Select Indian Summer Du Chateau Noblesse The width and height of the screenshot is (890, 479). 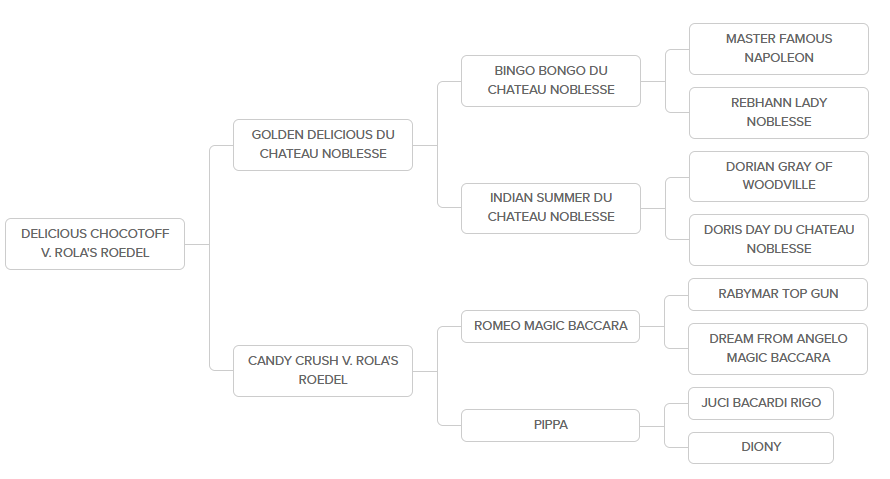point(550,207)
